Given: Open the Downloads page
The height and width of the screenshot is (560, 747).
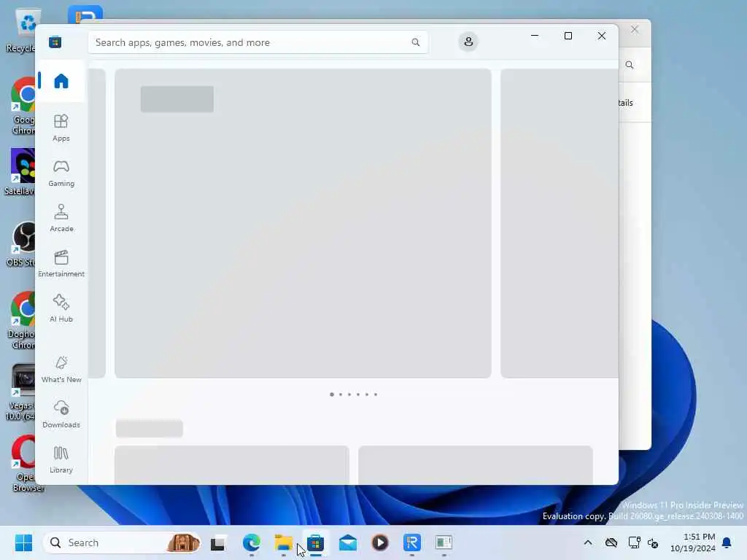Looking at the screenshot, I should (x=61, y=415).
